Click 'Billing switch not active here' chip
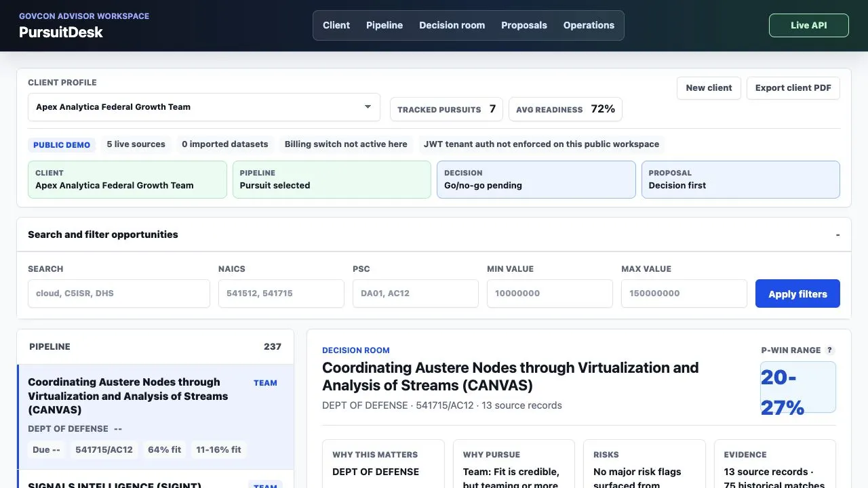This screenshot has width=868, height=488. pyautogui.click(x=346, y=144)
